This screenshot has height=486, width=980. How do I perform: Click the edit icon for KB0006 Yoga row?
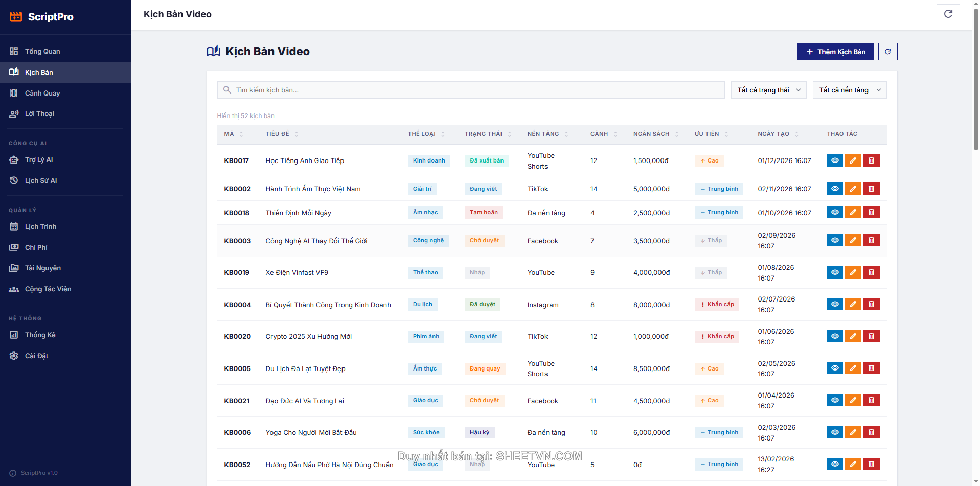click(x=853, y=432)
